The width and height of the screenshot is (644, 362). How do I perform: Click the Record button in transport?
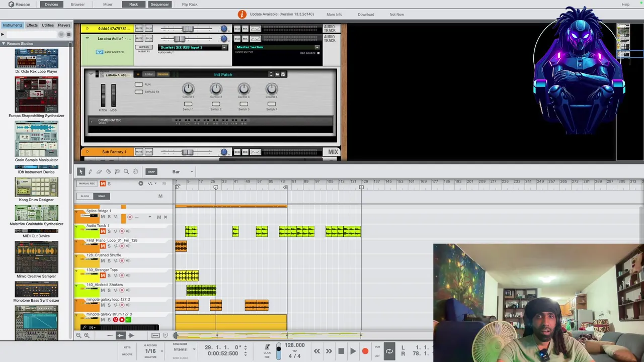point(365,351)
